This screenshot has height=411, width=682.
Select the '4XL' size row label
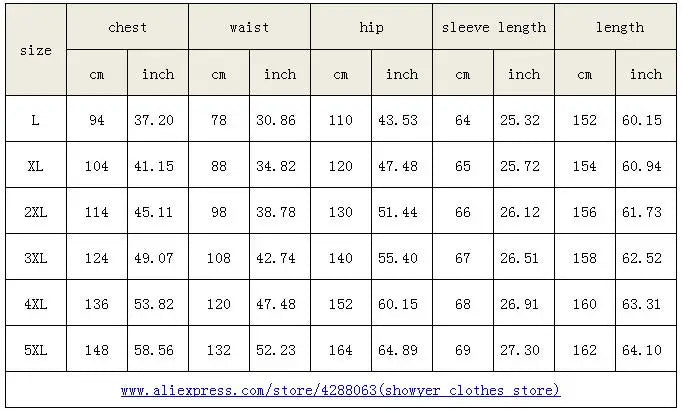(36, 304)
